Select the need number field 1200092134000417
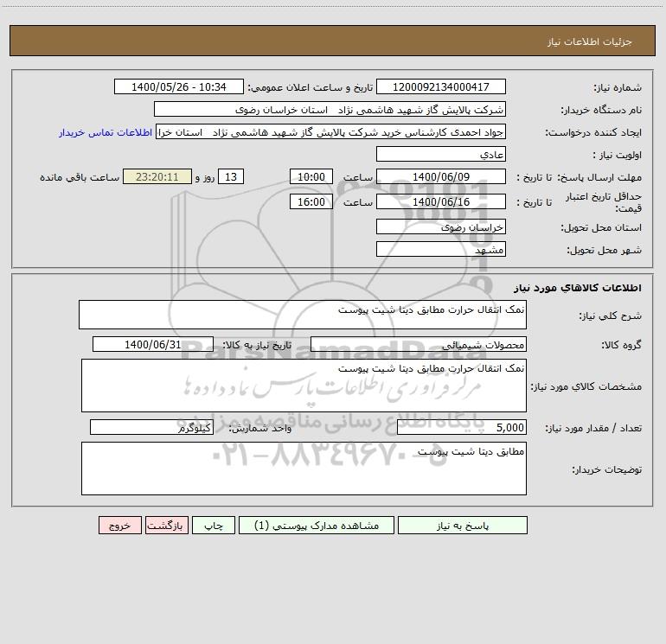This screenshot has width=666, height=644. pos(441,86)
